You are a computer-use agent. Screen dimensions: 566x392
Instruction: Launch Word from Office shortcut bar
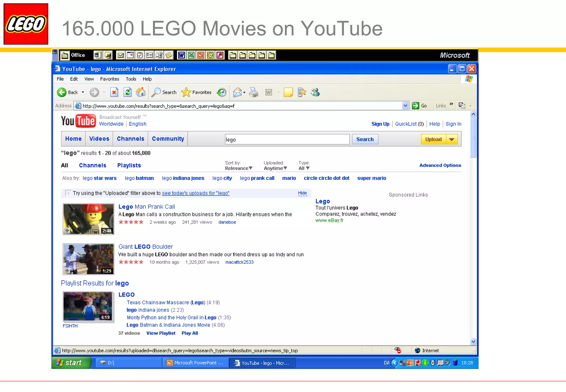point(181,55)
